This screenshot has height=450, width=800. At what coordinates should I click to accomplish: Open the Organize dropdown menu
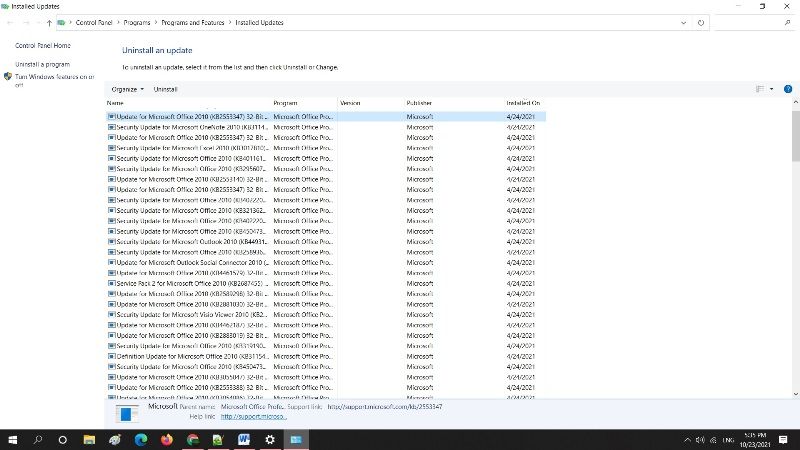pos(128,89)
